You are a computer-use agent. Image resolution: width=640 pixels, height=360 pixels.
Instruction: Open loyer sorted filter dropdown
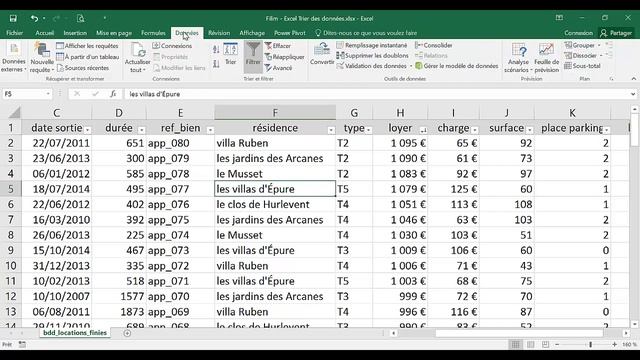423,130
